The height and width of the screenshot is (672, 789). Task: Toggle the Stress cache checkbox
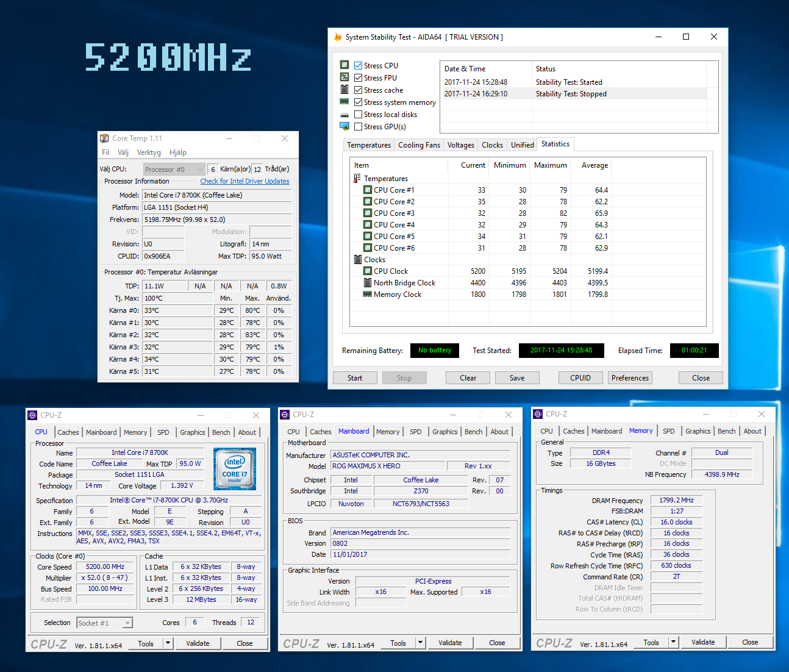pos(359,90)
